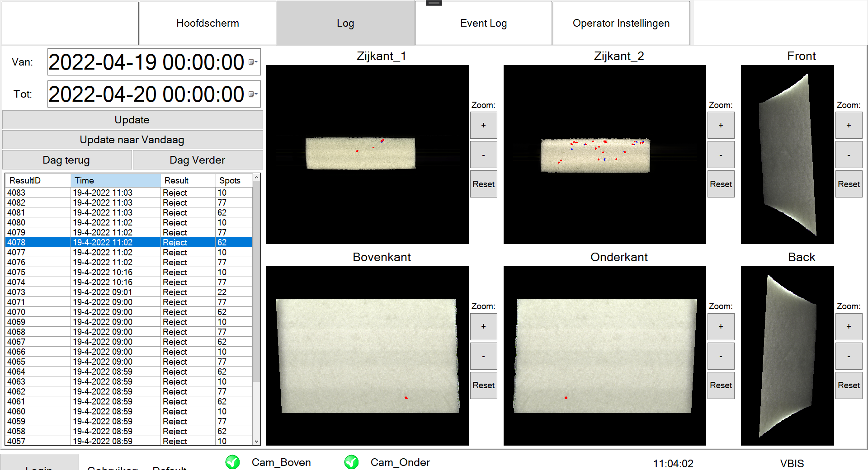Zoom out on the Bovenkant image
This screenshot has width=868, height=470.
(483, 356)
